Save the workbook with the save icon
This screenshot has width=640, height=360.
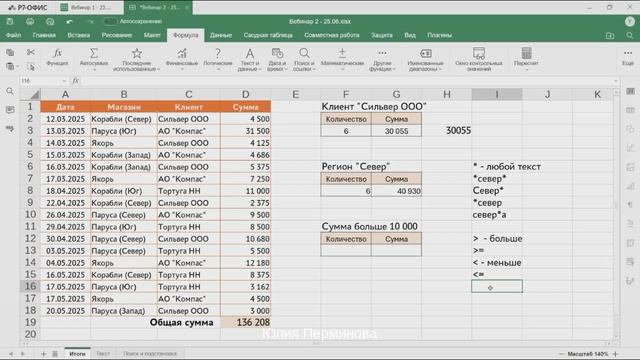10,21
